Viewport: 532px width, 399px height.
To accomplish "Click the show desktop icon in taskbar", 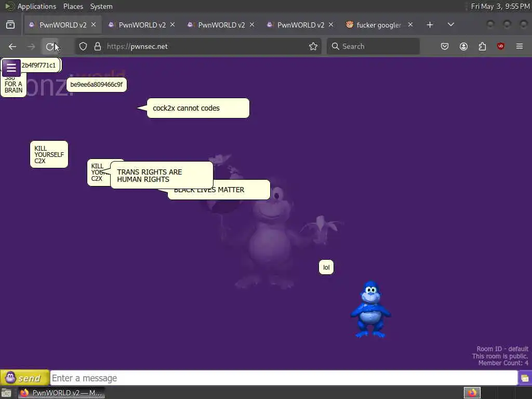I will click(x=6, y=393).
